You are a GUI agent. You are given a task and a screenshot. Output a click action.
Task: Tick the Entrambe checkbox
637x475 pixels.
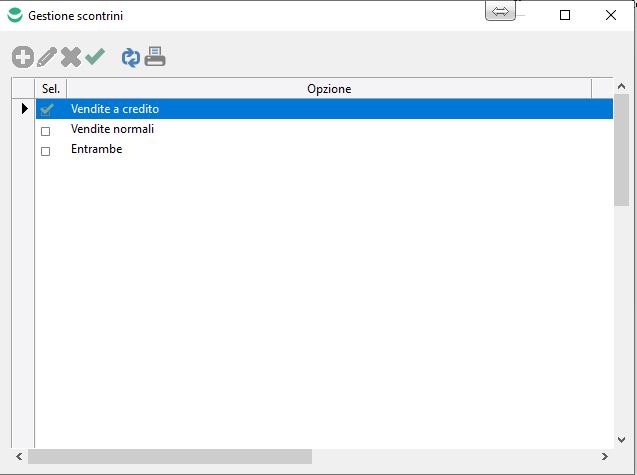[45, 151]
